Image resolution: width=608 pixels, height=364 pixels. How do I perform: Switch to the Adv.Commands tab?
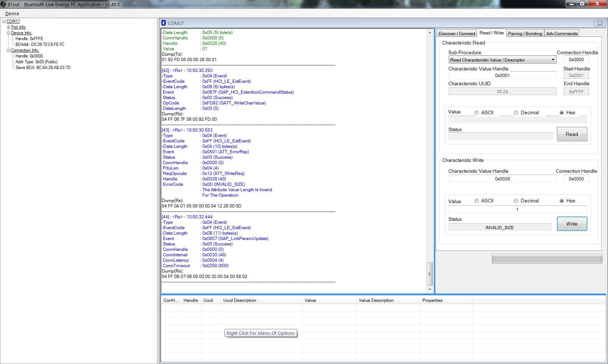tap(562, 33)
